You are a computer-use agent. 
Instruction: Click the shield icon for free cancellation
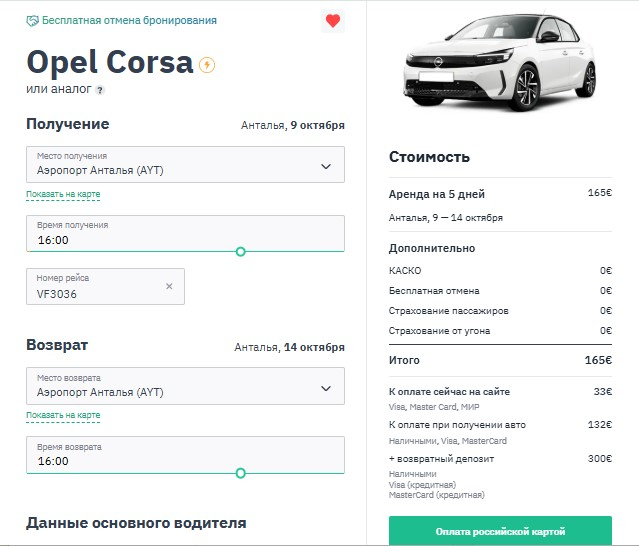32,21
